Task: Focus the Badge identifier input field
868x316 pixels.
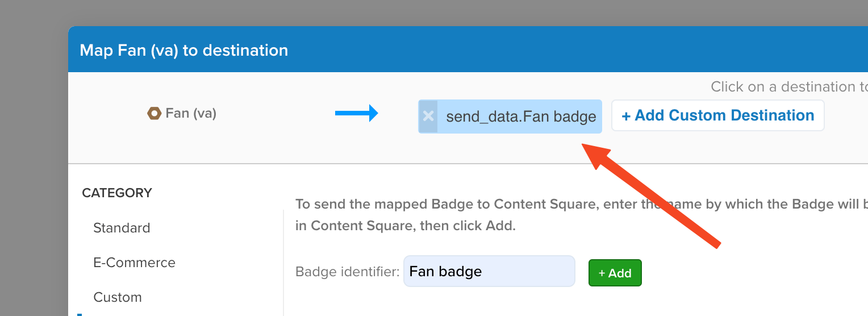Action: point(489,271)
